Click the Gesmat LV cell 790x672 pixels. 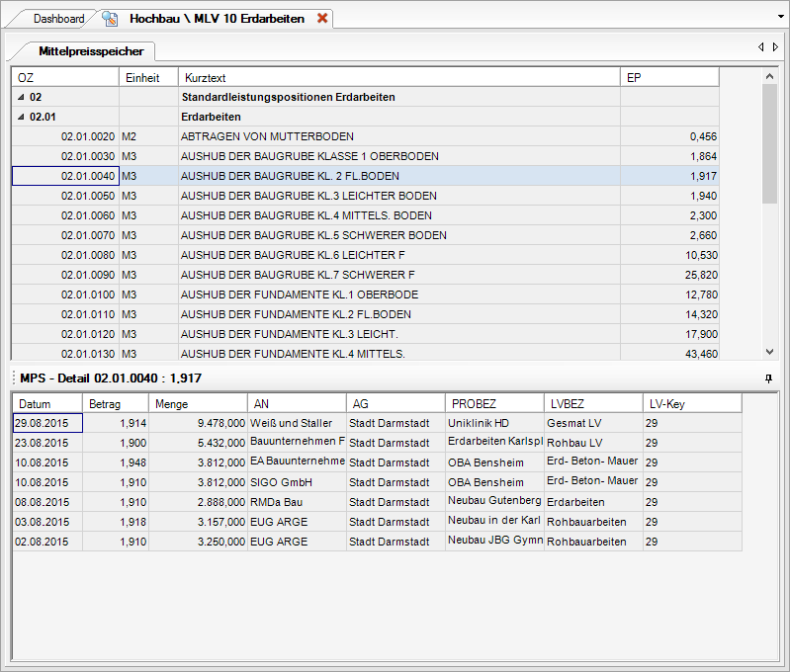tap(593, 423)
